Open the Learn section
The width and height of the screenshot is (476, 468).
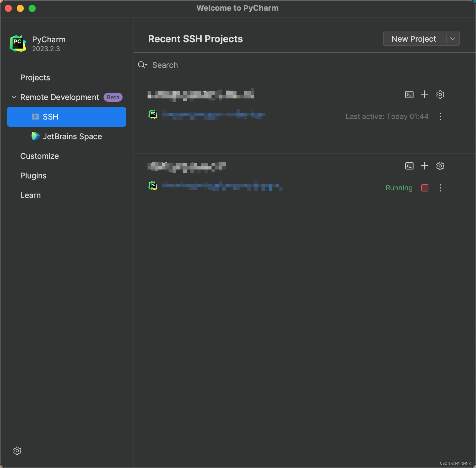[x=30, y=195]
